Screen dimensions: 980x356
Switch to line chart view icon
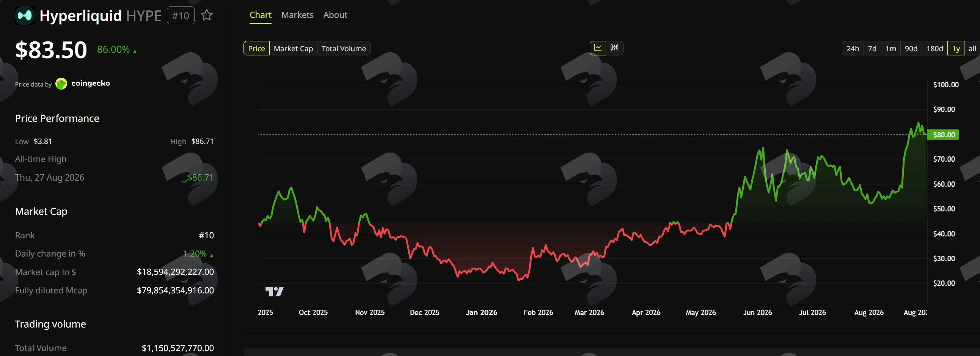(598, 48)
